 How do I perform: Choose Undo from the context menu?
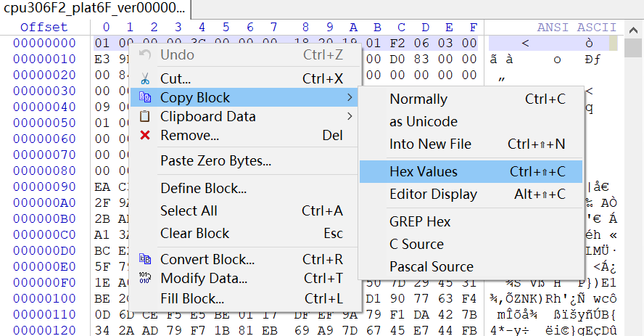(245, 54)
